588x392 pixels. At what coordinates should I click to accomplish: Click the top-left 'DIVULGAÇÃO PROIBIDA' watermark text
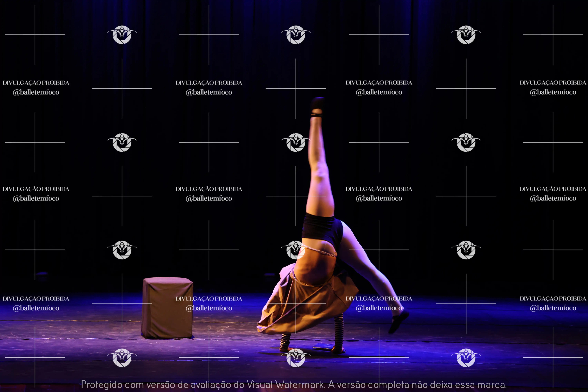36,83
